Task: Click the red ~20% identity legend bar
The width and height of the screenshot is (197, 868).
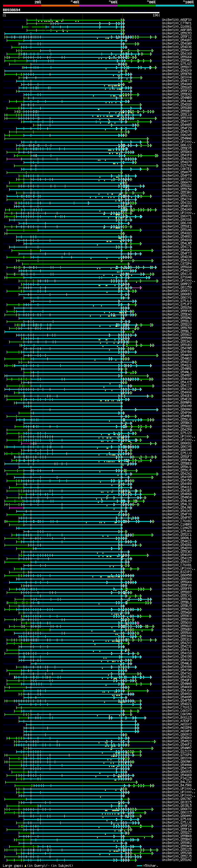Action: click(x=22, y=6)
